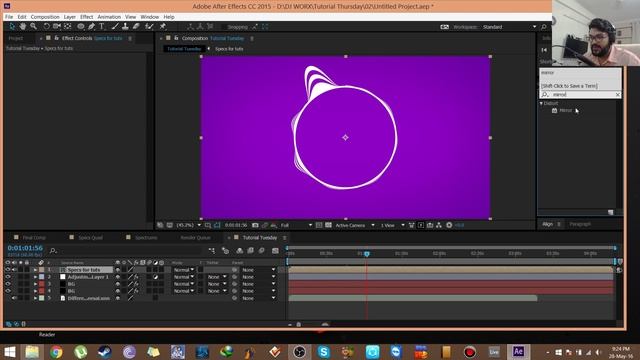
Task: Open TrkMat dropdown for Adjustment Layer 1
Action: tap(217, 277)
